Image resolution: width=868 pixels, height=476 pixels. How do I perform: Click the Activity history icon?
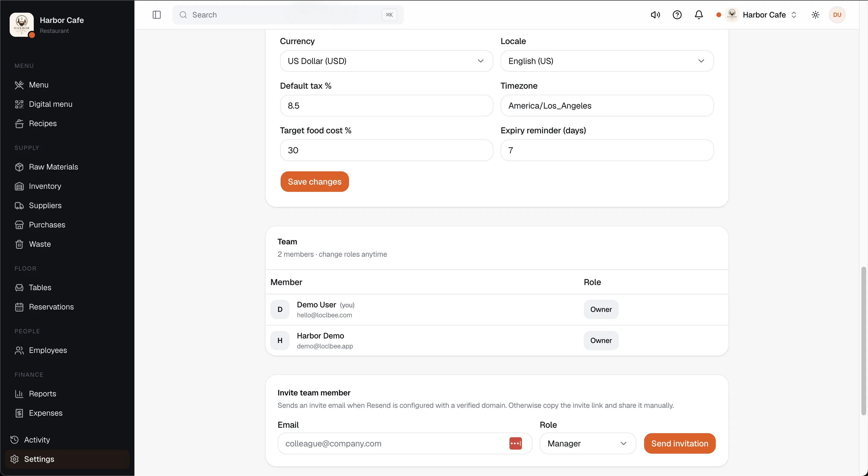tap(14, 440)
